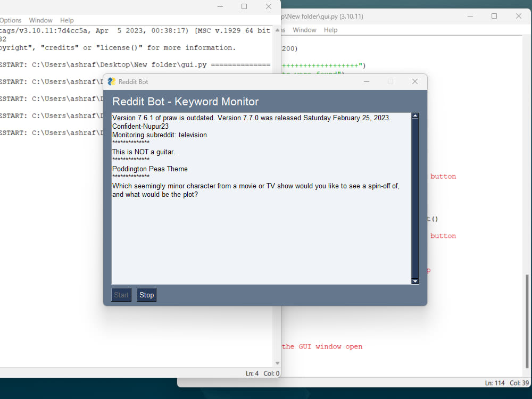The image size is (532, 399).
Task: Open the Help menu in the gui.py editor
Action: tap(330, 30)
